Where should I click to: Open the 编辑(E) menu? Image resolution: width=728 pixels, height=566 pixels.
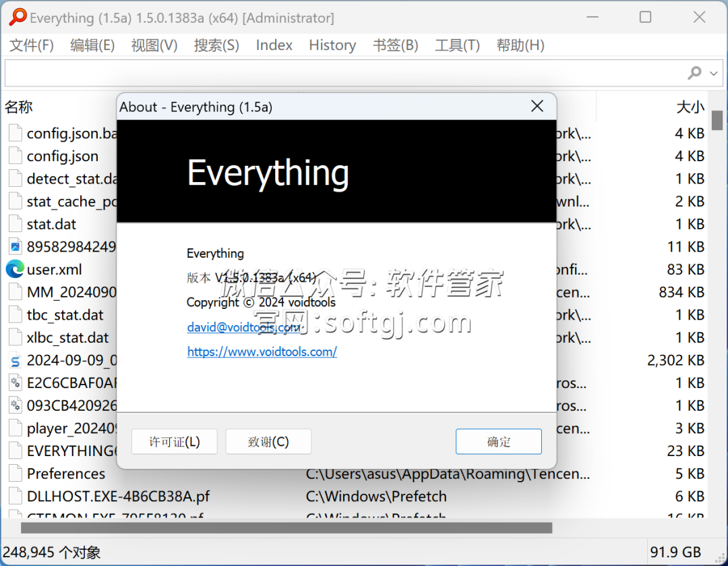click(92, 45)
